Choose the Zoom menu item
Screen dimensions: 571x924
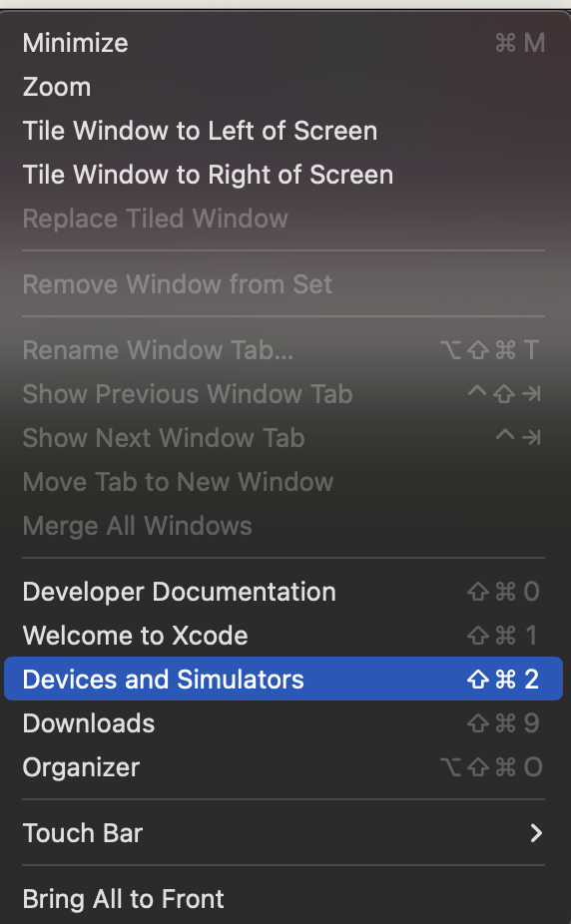[x=284, y=87]
